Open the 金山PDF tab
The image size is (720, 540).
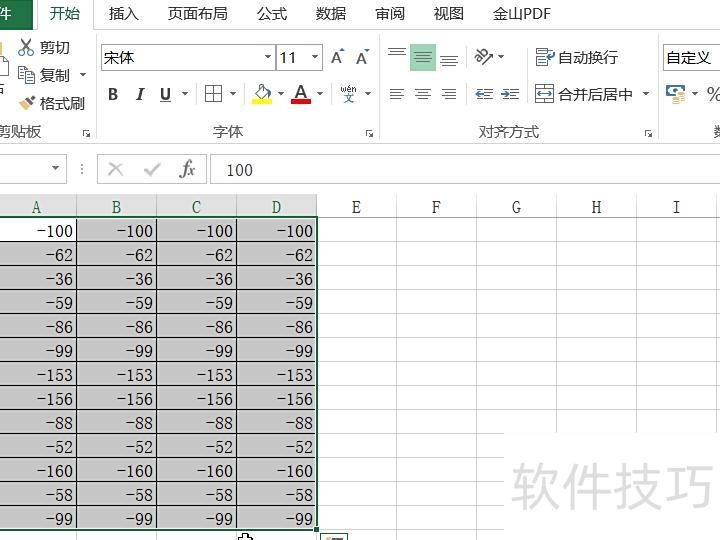tap(522, 14)
